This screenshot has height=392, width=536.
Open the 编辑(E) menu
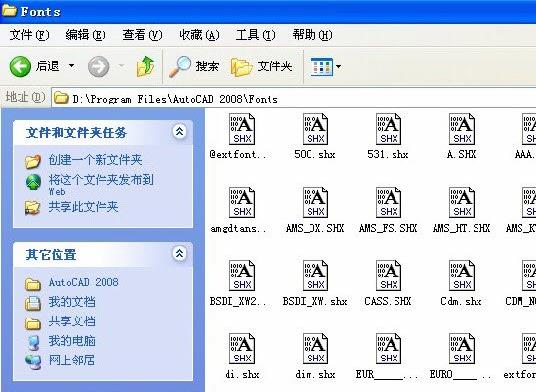tap(85, 35)
